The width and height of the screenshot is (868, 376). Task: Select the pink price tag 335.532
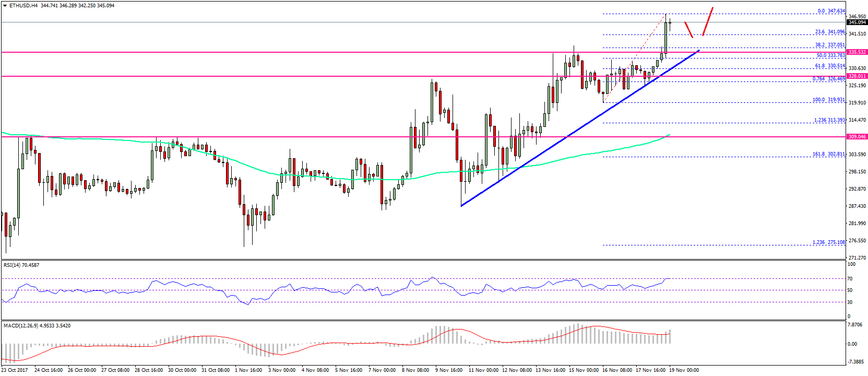(857, 52)
